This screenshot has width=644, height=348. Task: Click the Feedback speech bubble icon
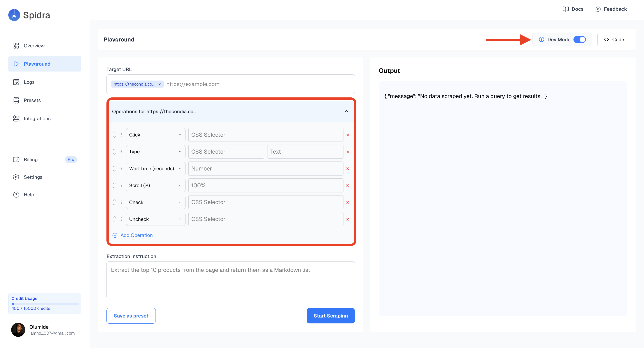tap(598, 9)
